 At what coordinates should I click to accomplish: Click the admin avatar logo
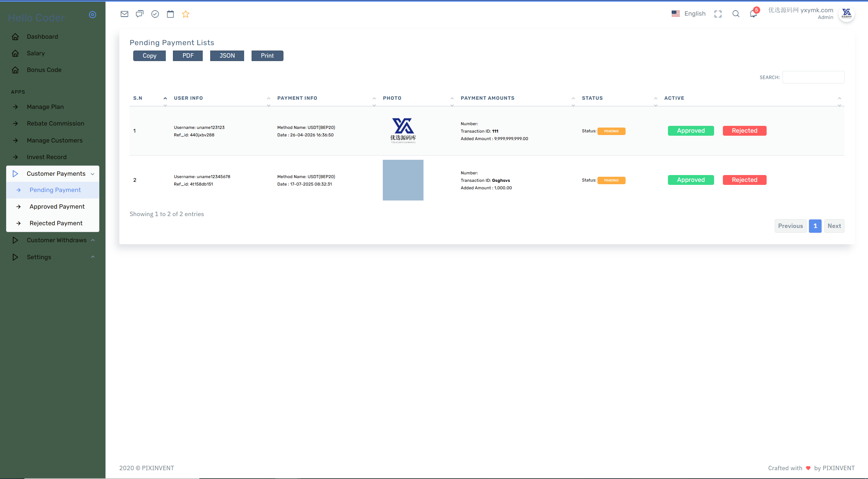point(847,14)
